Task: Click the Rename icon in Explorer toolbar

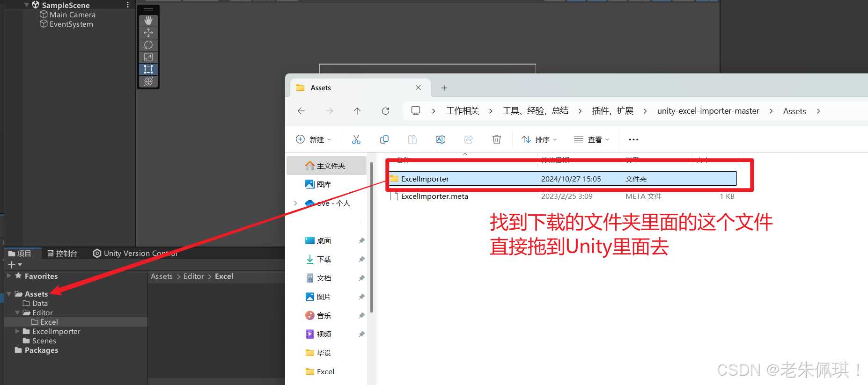Action: (x=441, y=139)
